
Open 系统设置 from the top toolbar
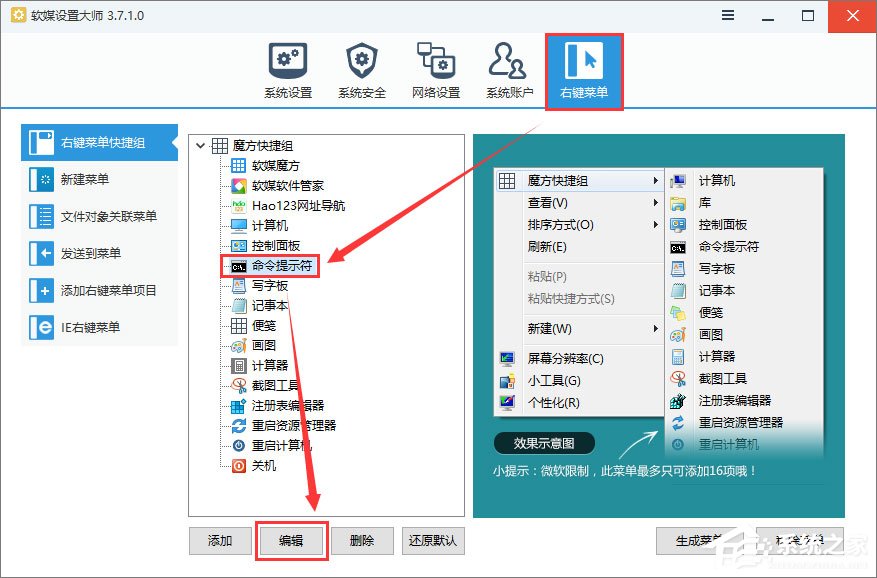[x=287, y=67]
